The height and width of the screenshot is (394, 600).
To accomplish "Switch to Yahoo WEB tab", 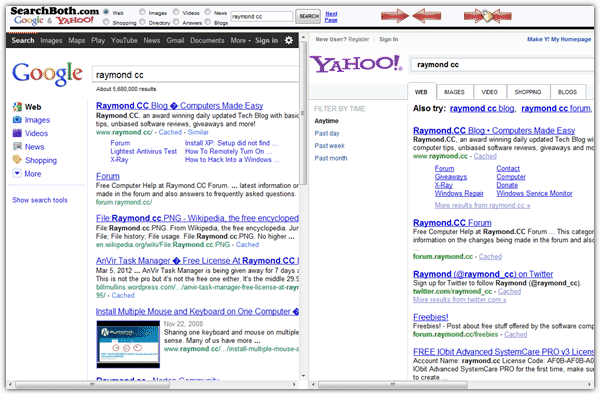I will 421,92.
